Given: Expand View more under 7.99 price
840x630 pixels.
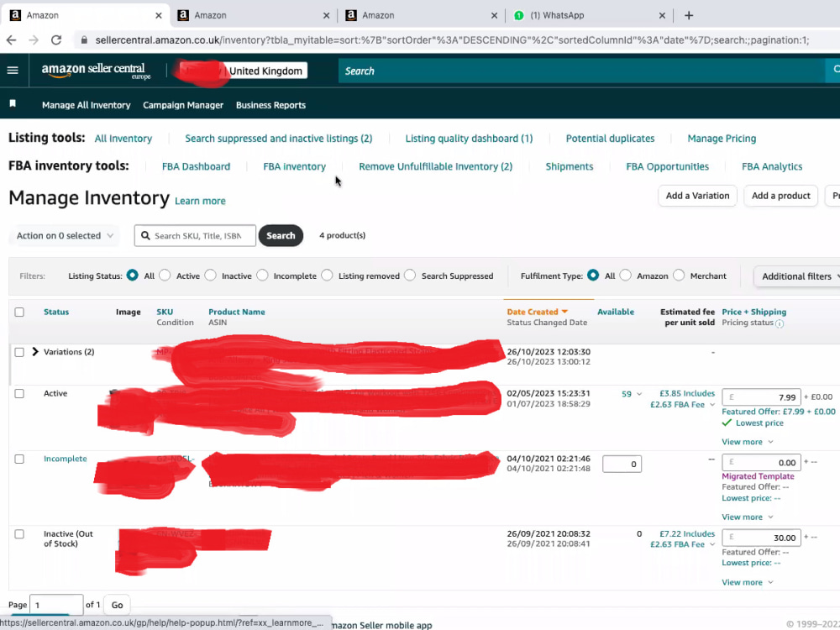Looking at the screenshot, I should tap(748, 442).
